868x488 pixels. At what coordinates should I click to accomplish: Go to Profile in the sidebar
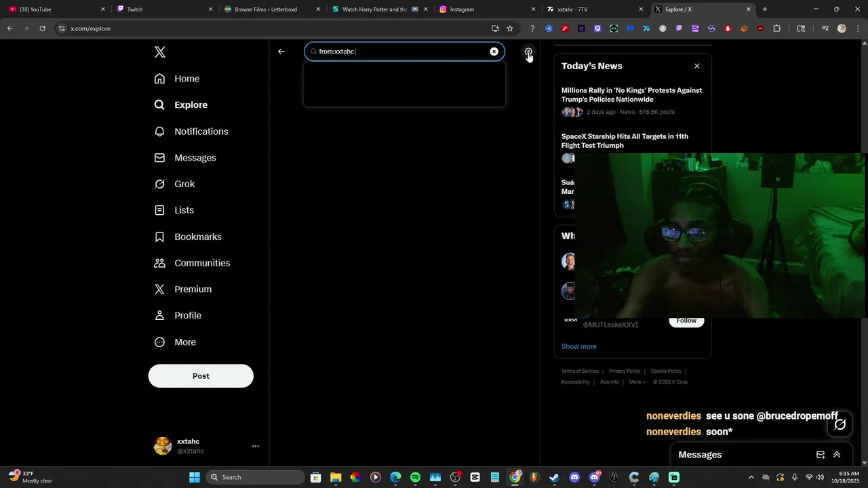tap(178, 315)
